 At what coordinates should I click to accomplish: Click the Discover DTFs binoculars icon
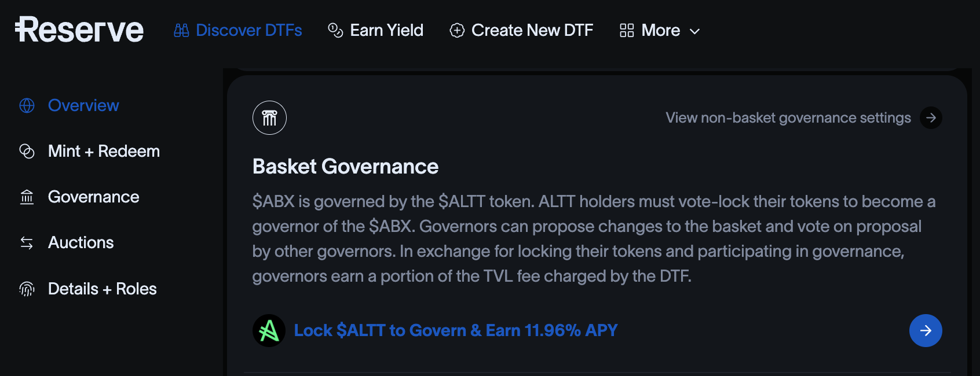pos(181,31)
